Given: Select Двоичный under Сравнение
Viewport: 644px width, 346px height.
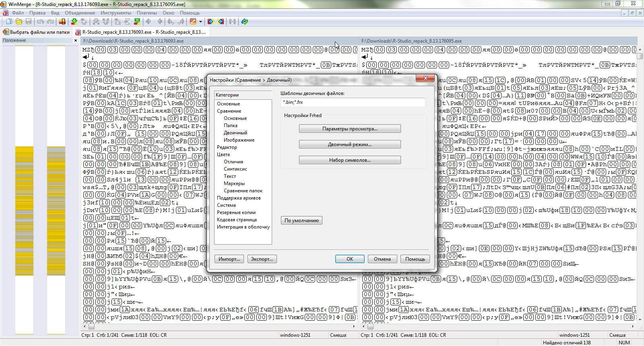Looking at the screenshot, I should (x=235, y=133).
